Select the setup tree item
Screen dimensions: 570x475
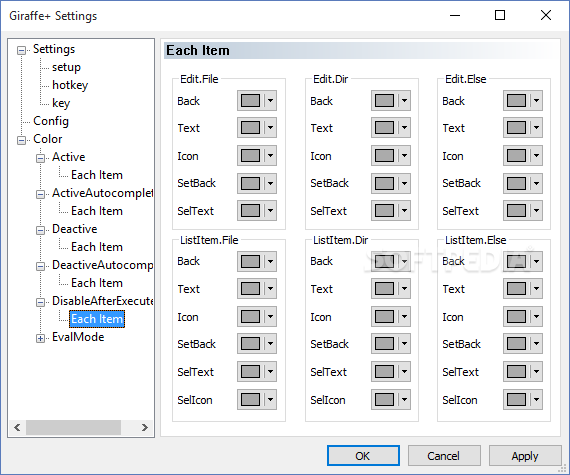(66, 67)
